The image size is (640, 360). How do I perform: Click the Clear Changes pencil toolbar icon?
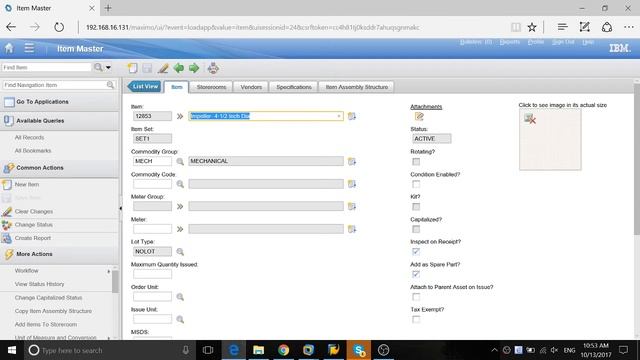[x=163, y=68]
